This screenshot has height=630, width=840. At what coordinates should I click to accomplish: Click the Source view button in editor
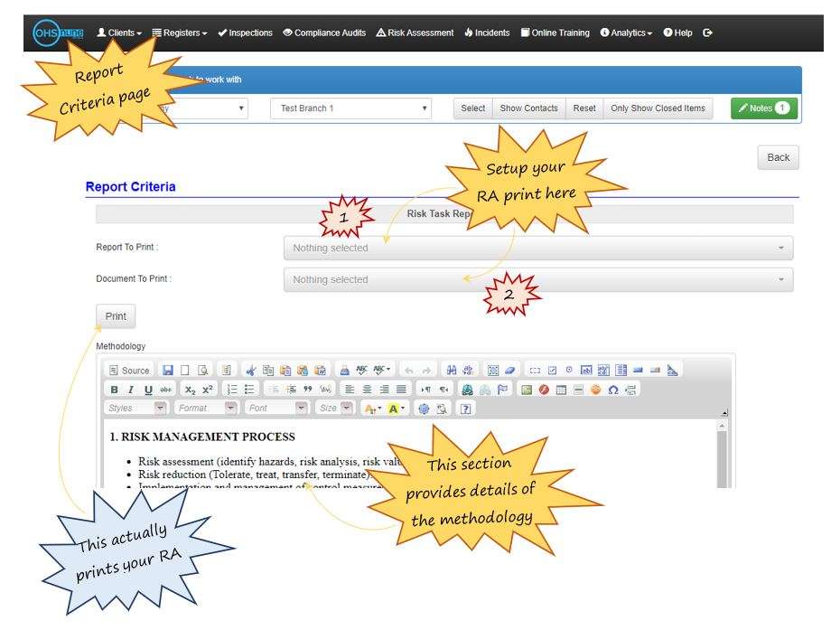click(129, 371)
